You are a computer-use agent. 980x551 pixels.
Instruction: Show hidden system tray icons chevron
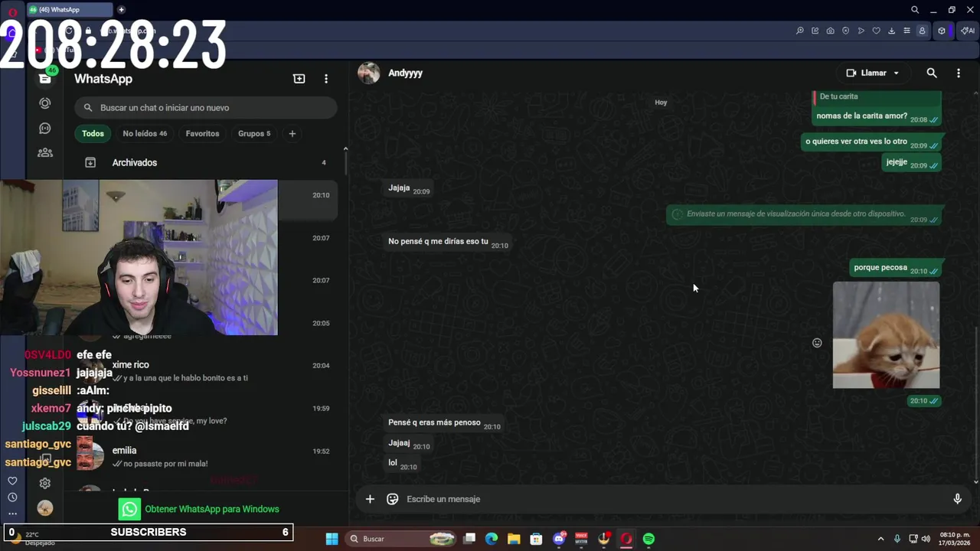[880, 539]
